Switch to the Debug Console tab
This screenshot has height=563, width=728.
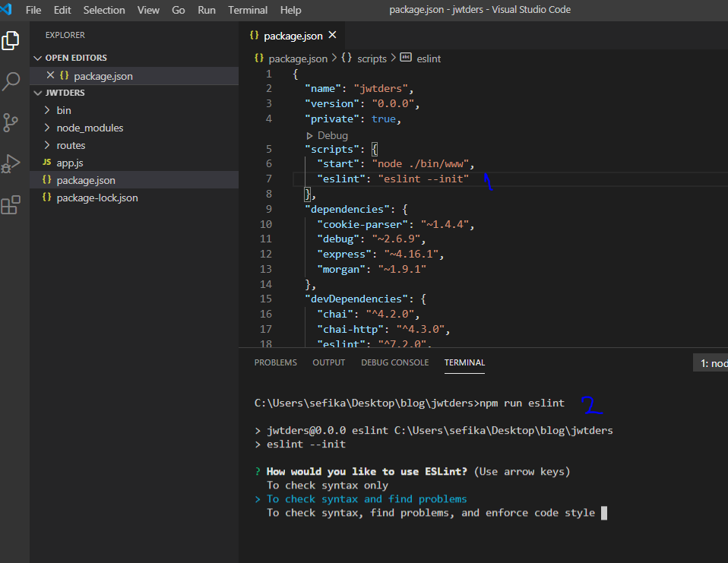394,362
